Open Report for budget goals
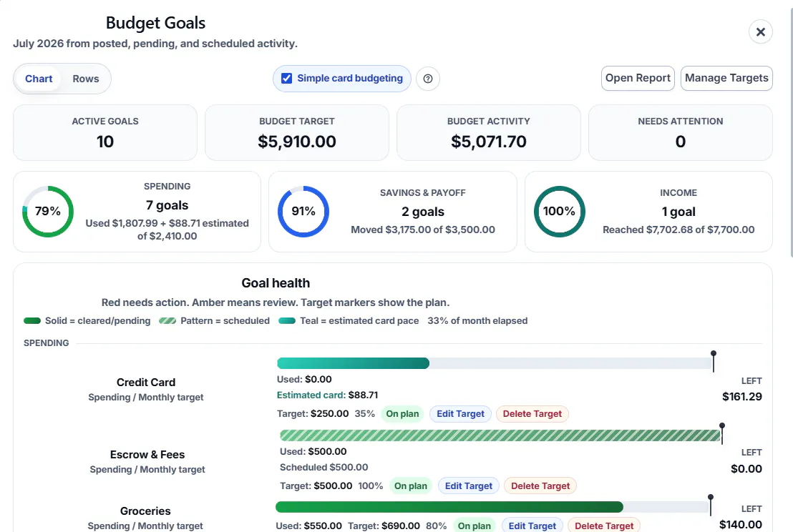 638,79
